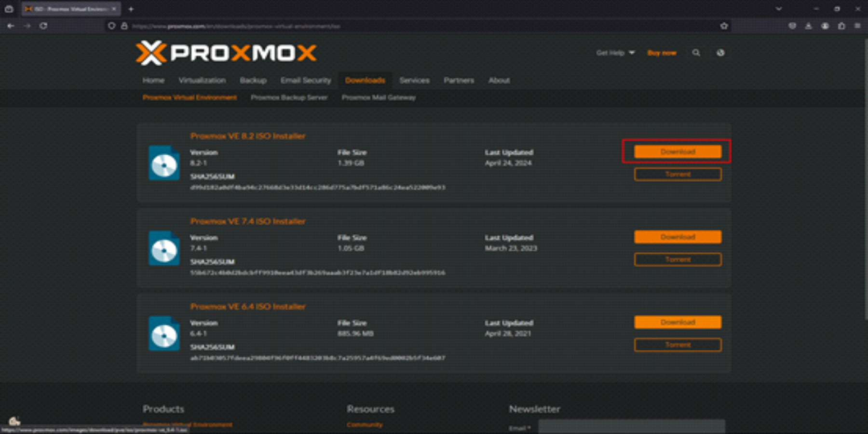Click the Proxmox VE 8.2 disc icon
Image resolution: width=868 pixels, height=434 pixels.
coord(164,163)
